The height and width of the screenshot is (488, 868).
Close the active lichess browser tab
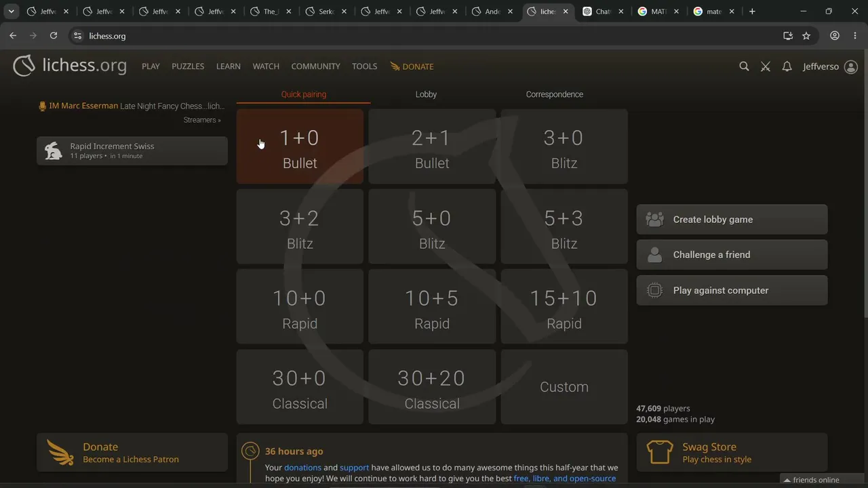pos(566,12)
